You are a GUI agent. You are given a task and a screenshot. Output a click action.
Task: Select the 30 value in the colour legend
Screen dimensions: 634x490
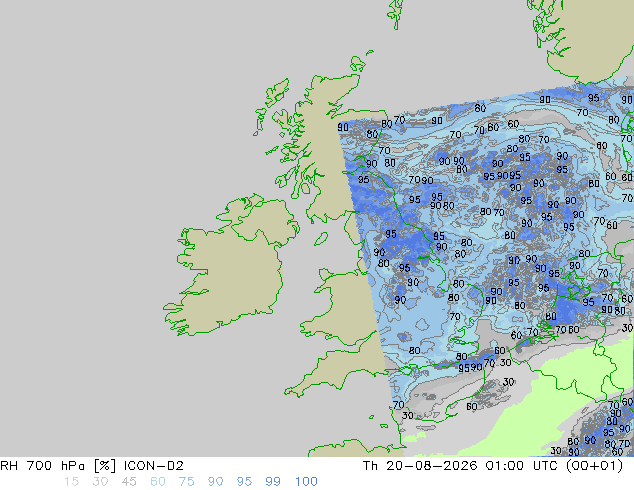(x=100, y=482)
